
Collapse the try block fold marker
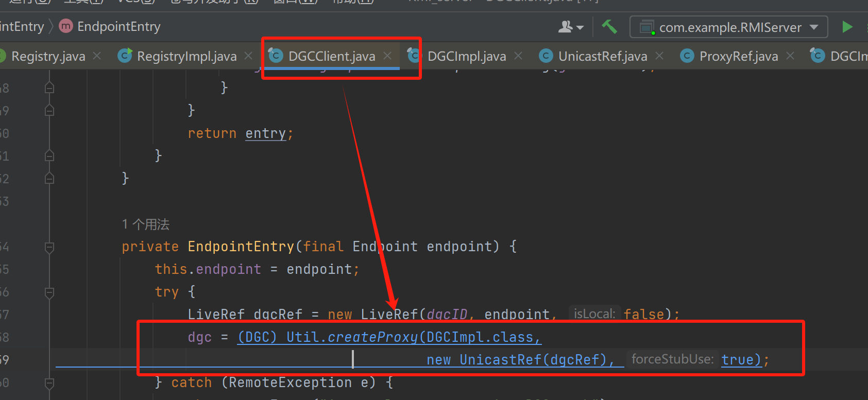point(49,293)
